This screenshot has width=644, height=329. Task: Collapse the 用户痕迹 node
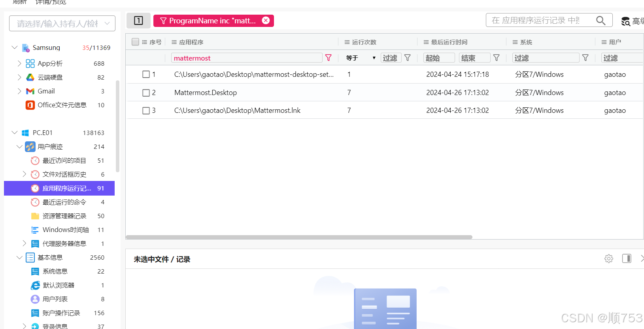(x=19, y=146)
